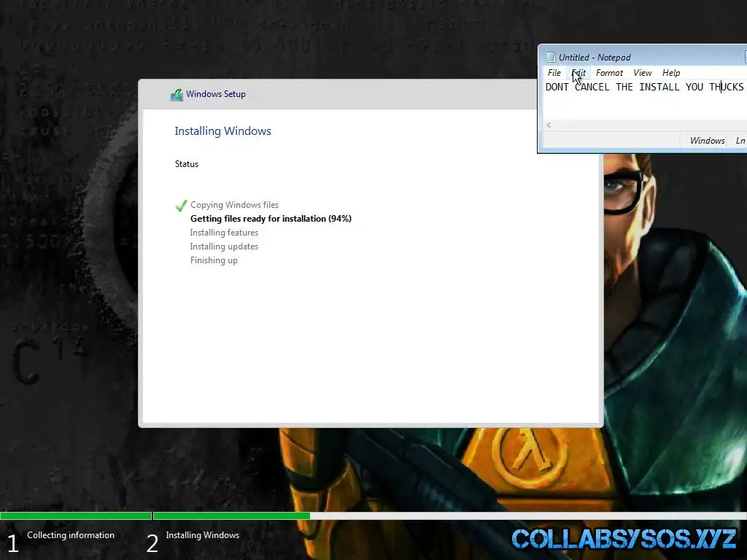Screen dimensions: 747x560
Task: Click the Collecting information progress bar segment
Action: (x=76, y=516)
